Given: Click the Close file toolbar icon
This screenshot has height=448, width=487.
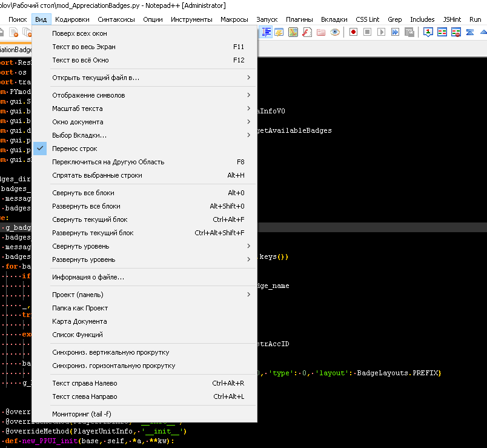Looking at the screenshot, I should click(14, 32).
